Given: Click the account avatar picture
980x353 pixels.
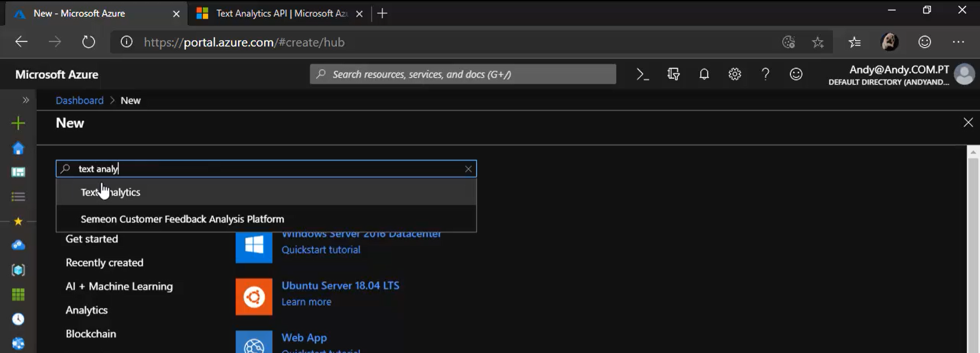Looking at the screenshot, I should point(964,74).
